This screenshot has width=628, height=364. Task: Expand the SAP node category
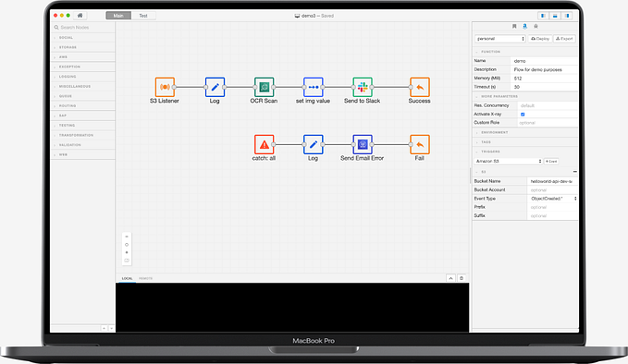pos(83,115)
